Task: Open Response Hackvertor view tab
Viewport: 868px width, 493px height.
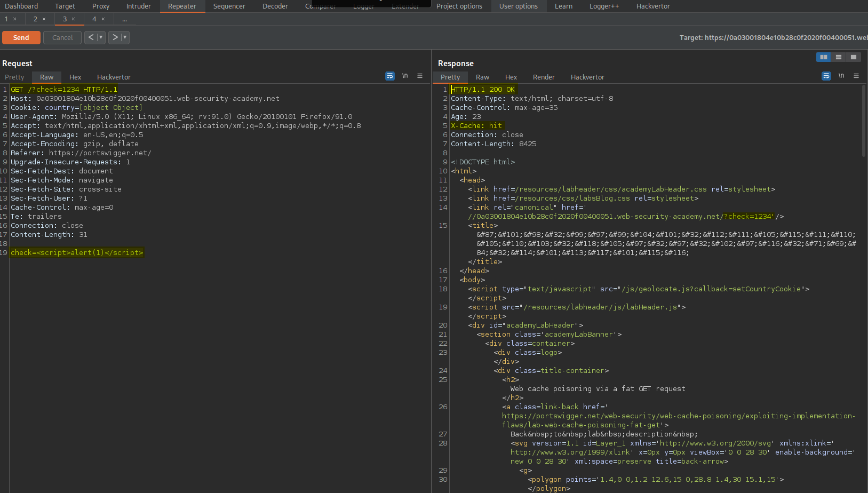Action: [x=587, y=77]
